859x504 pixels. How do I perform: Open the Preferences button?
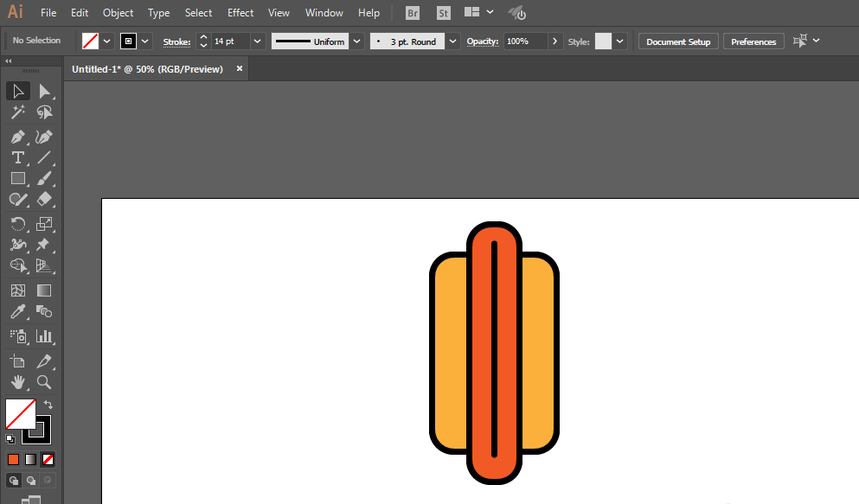tap(753, 41)
